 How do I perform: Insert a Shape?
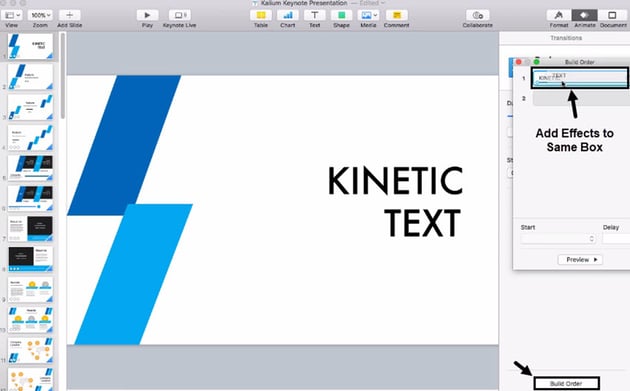341,15
